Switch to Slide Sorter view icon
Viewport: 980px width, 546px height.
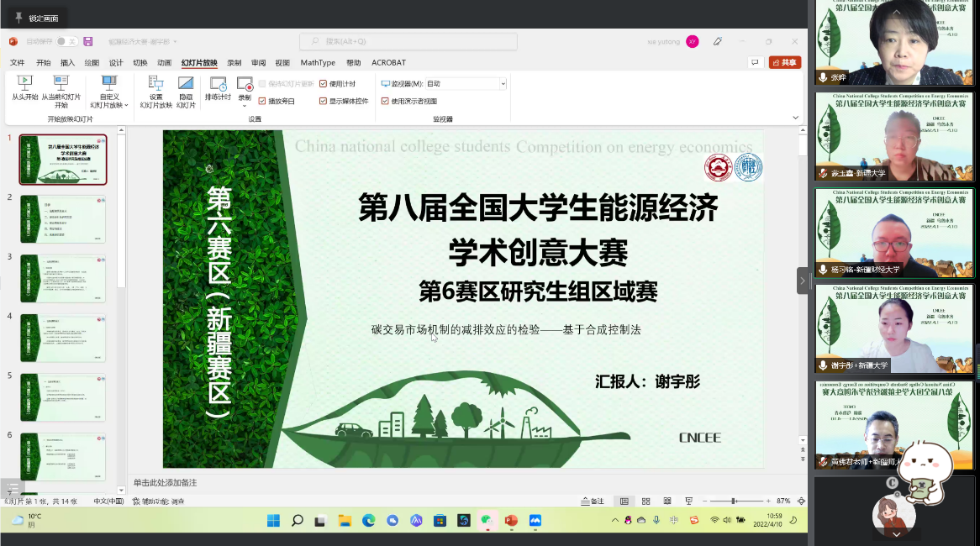tap(645, 501)
